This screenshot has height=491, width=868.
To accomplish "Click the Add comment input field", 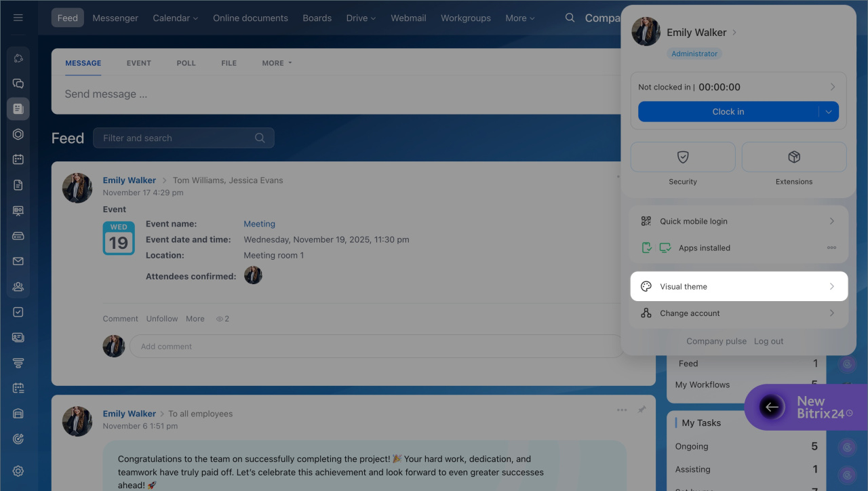I will click(376, 347).
